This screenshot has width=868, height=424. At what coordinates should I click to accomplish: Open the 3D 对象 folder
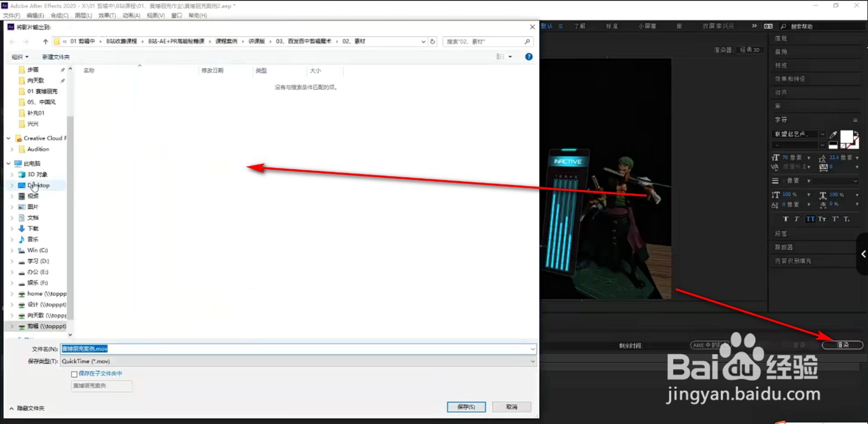click(x=37, y=175)
